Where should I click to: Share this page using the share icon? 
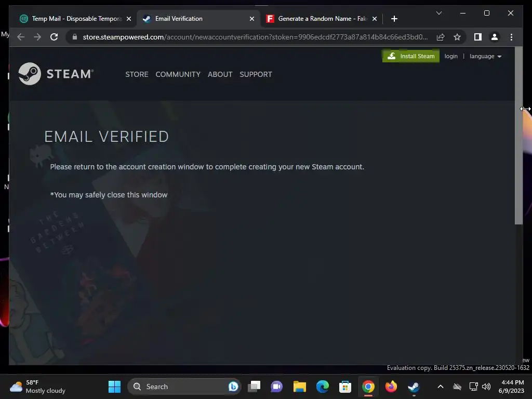coord(441,37)
